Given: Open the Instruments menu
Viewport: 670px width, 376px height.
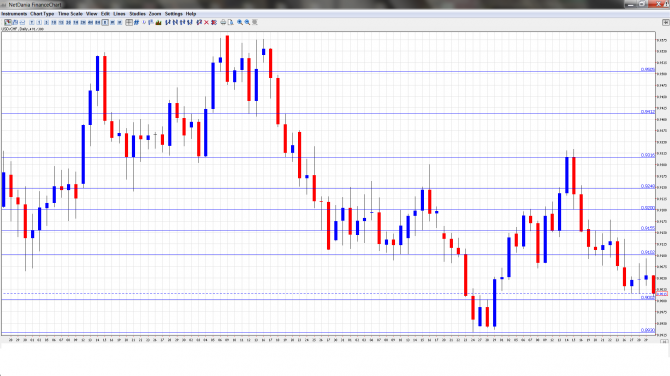Looking at the screenshot, I should coord(14,14).
